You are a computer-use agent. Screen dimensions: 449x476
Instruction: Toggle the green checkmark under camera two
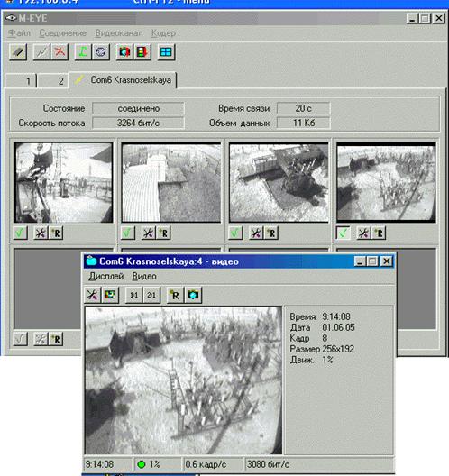coord(128,233)
